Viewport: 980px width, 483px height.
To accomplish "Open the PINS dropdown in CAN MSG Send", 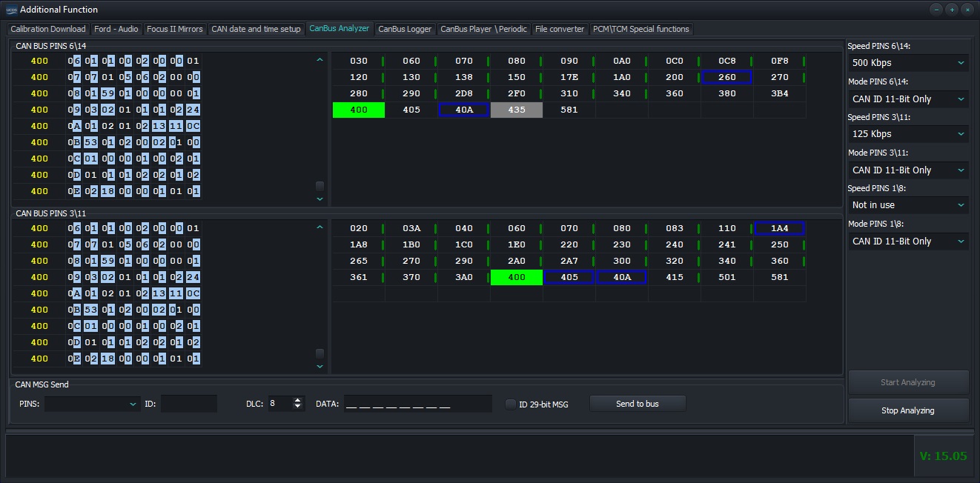I will (92, 404).
